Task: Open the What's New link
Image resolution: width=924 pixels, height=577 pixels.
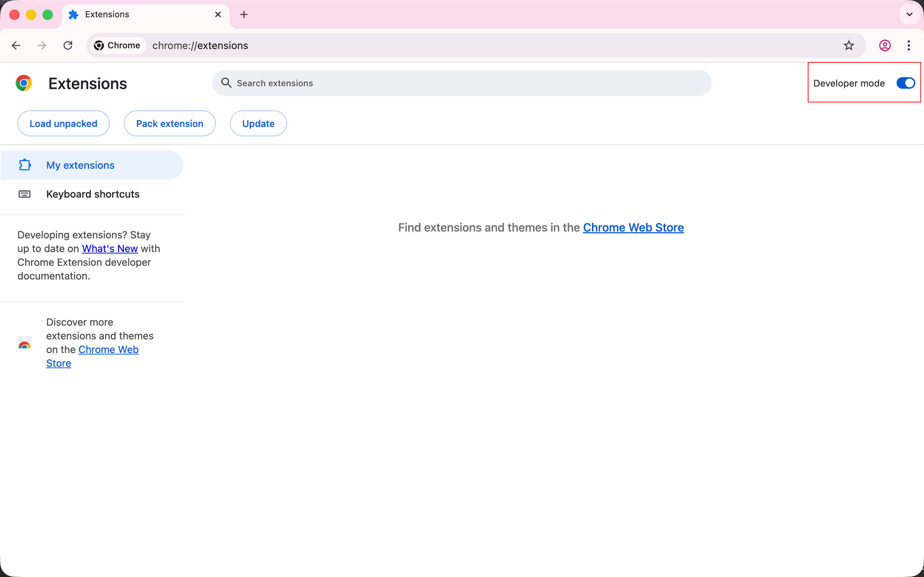Action: (110, 248)
